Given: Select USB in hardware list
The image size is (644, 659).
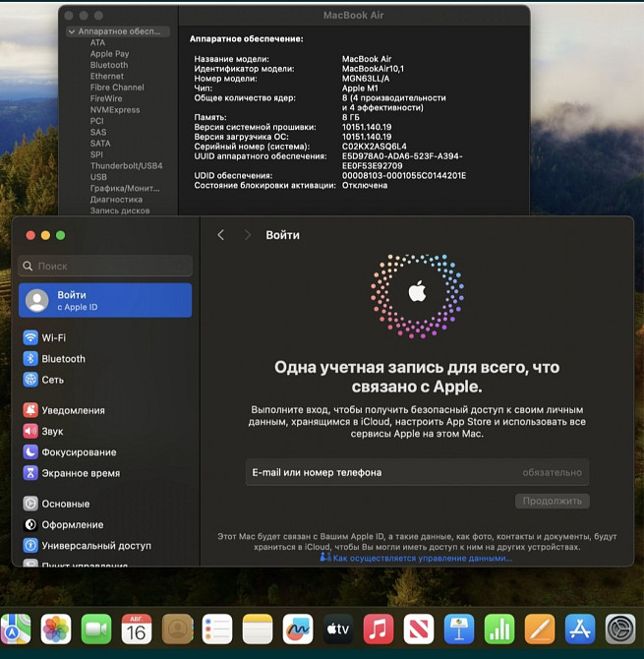Looking at the screenshot, I should pyautogui.click(x=98, y=177).
